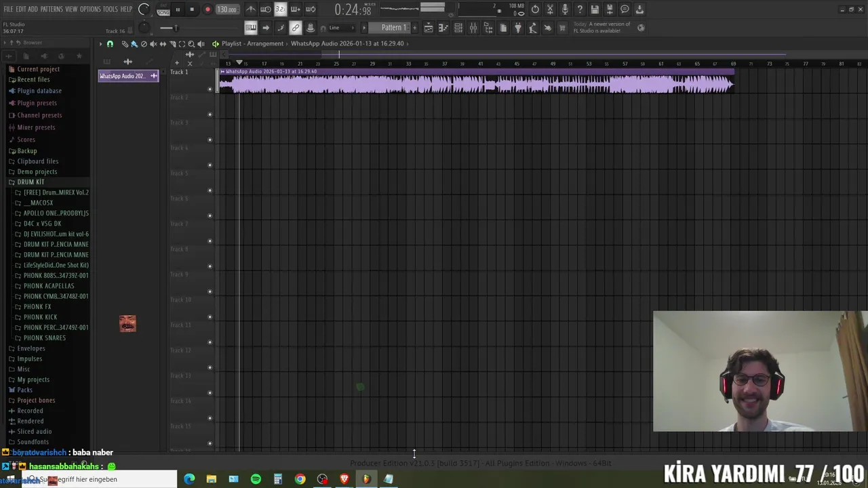This screenshot has width=868, height=488.
Task: Click the red record button
Action: (208, 9)
